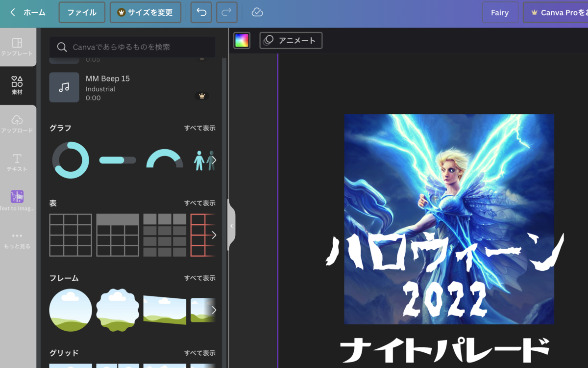Open the Fairy project menu
The image size is (588, 368).
[x=500, y=12]
